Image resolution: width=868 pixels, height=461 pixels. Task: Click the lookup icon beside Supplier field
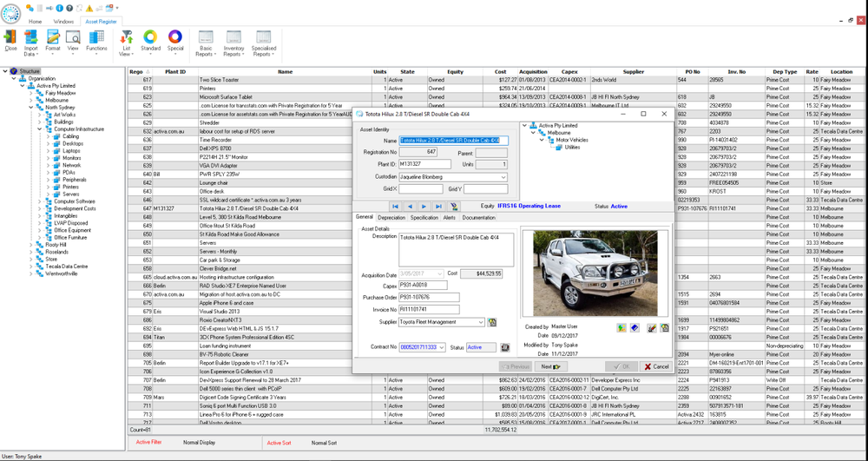click(x=491, y=322)
